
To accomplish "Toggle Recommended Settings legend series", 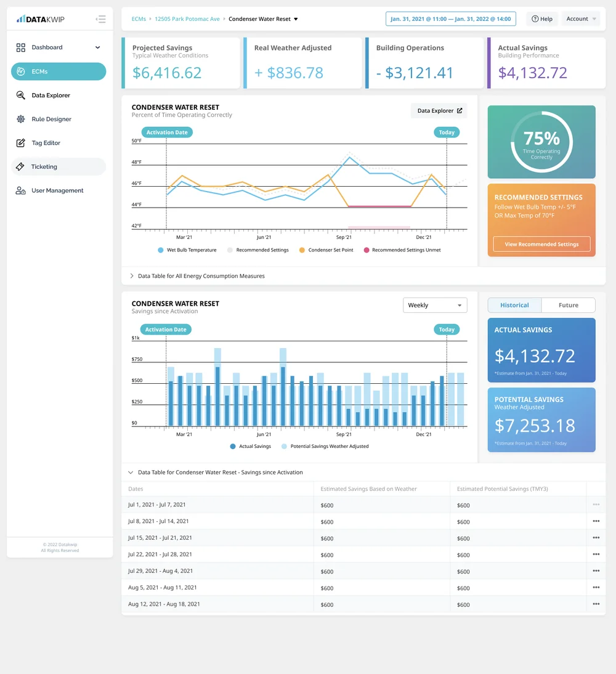I will click(x=258, y=250).
